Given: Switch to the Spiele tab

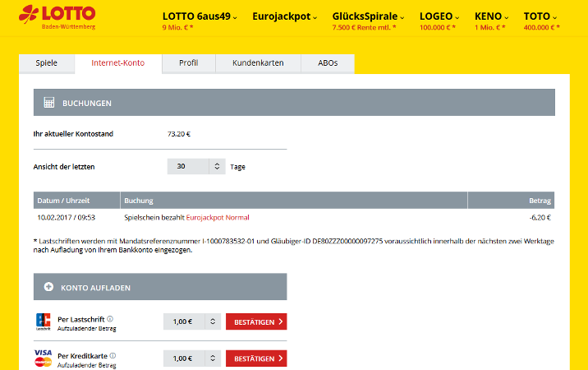Looking at the screenshot, I should pyautogui.click(x=47, y=63).
